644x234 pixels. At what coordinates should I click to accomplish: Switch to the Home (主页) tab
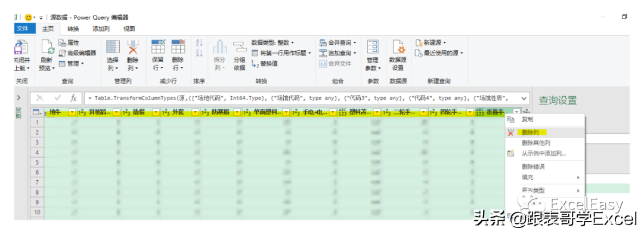point(48,29)
